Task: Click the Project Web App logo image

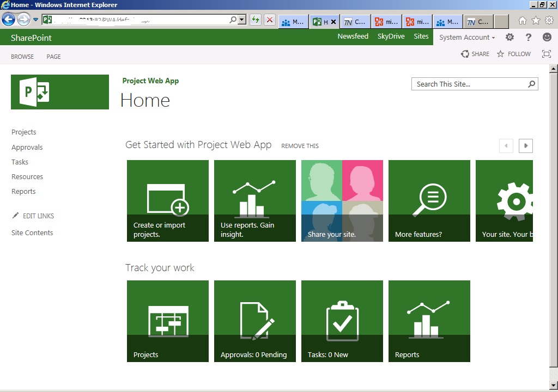Action: [x=60, y=92]
